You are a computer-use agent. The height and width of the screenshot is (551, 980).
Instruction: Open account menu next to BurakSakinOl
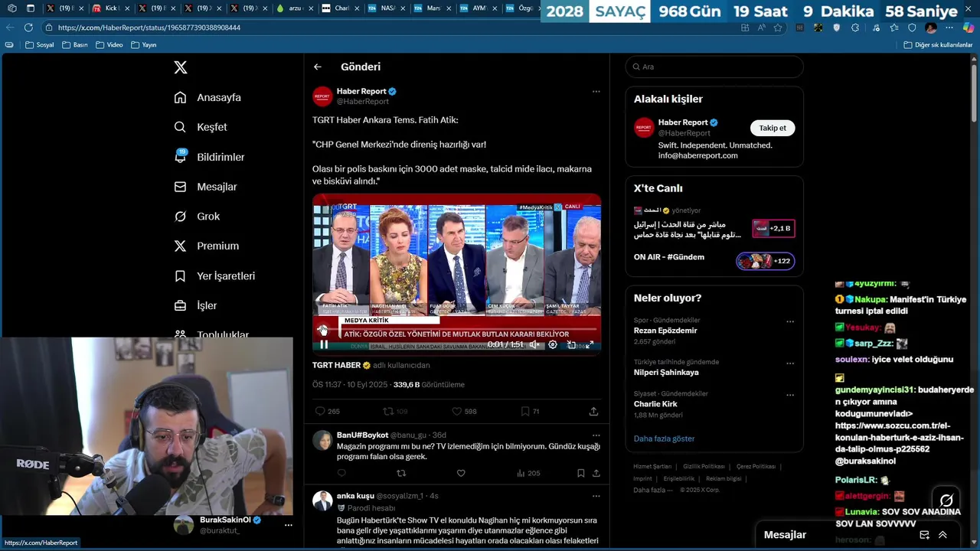point(289,525)
